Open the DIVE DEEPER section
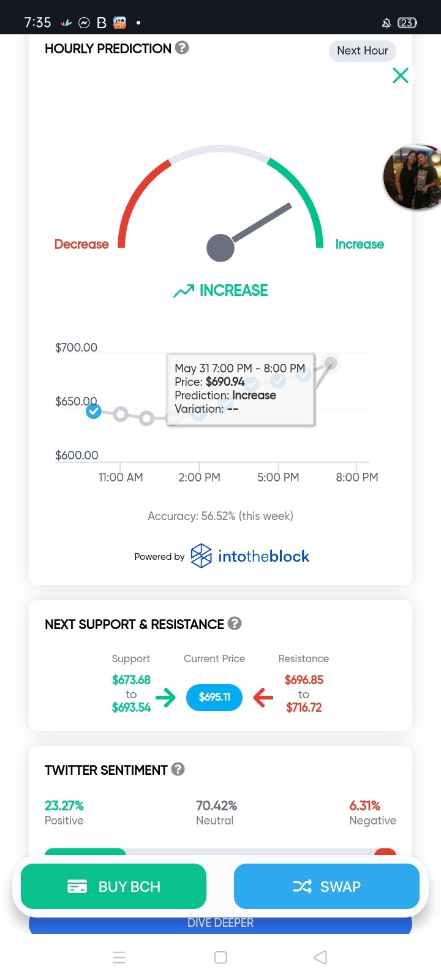The width and height of the screenshot is (441, 980). [221, 924]
